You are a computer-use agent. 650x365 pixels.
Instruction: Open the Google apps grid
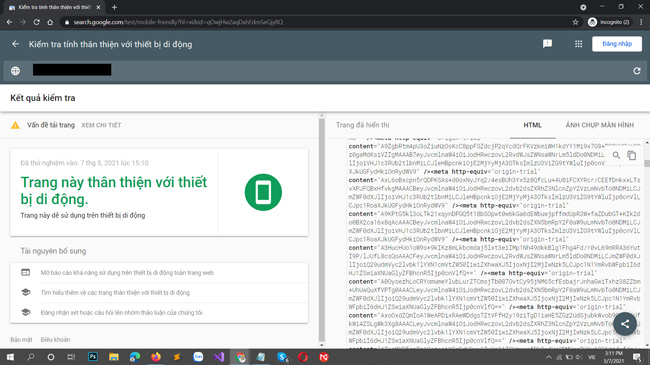[578, 44]
